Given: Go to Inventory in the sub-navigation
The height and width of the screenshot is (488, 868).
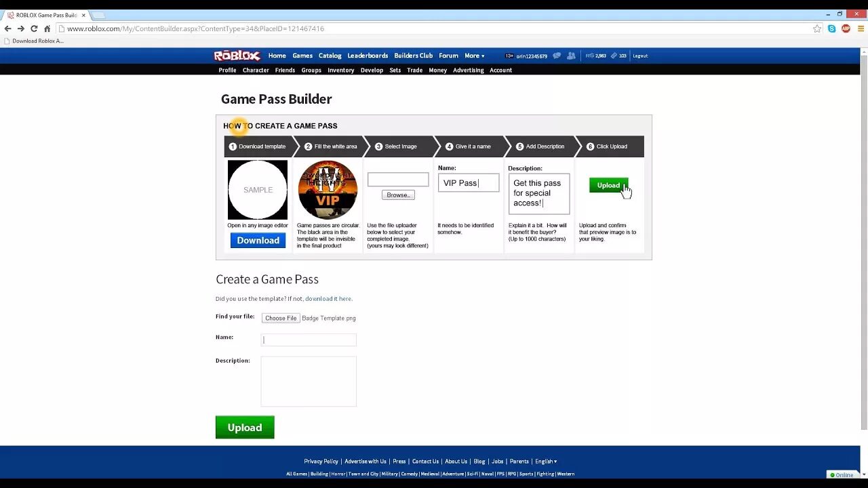Looking at the screenshot, I should tap(340, 70).
